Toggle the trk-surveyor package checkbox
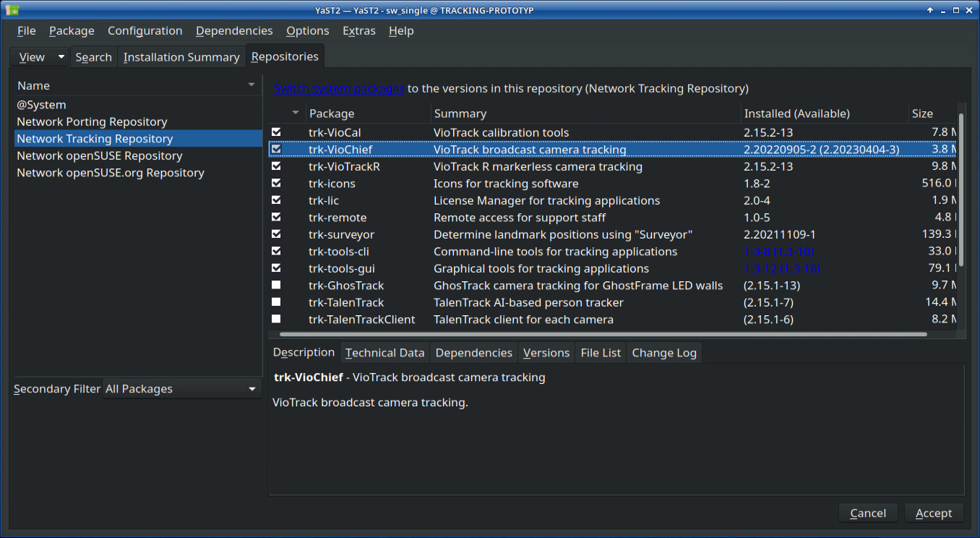The width and height of the screenshot is (980, 538). coord(276,234)
